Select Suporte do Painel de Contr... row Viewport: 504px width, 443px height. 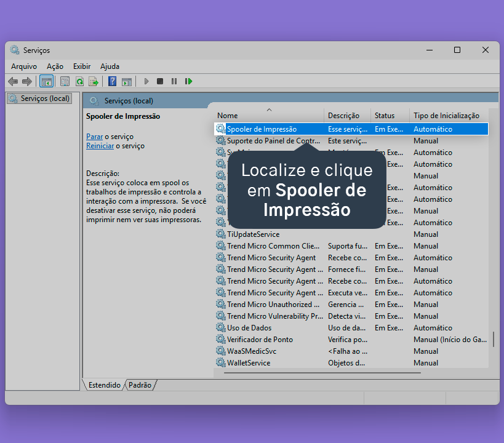[x=351, y=140]
